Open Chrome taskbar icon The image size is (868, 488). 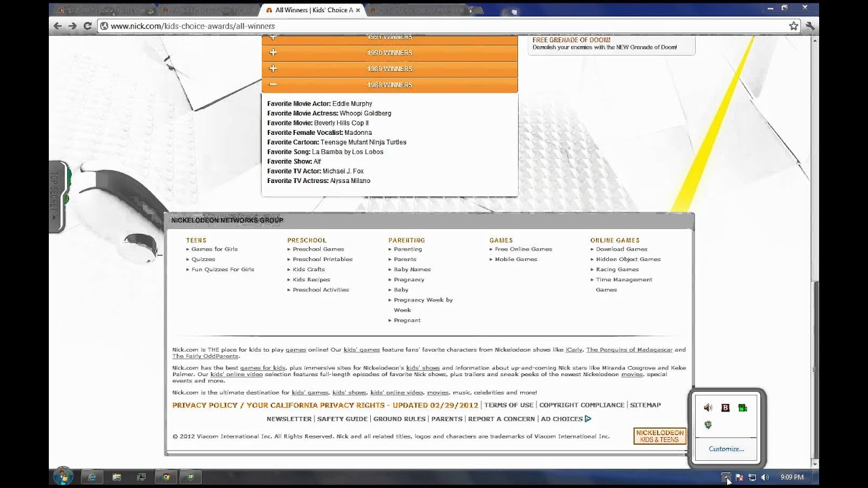[x=166, y=477]
